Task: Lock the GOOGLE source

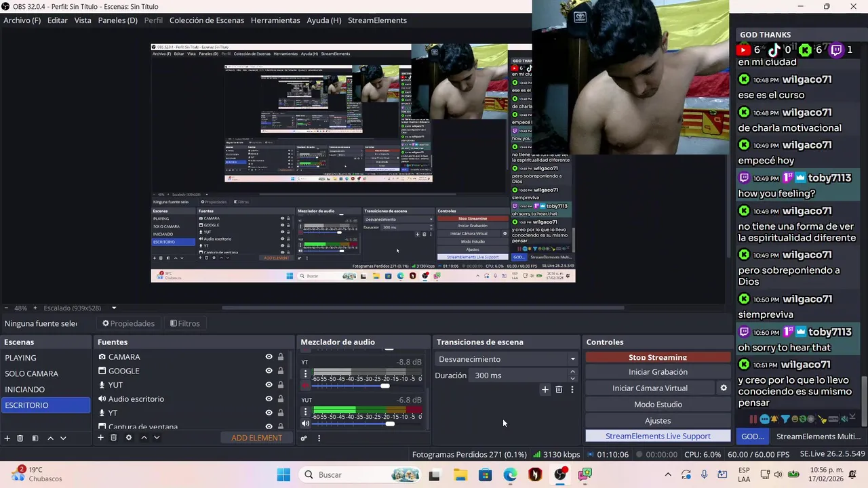Action: (x=281, y=371)
